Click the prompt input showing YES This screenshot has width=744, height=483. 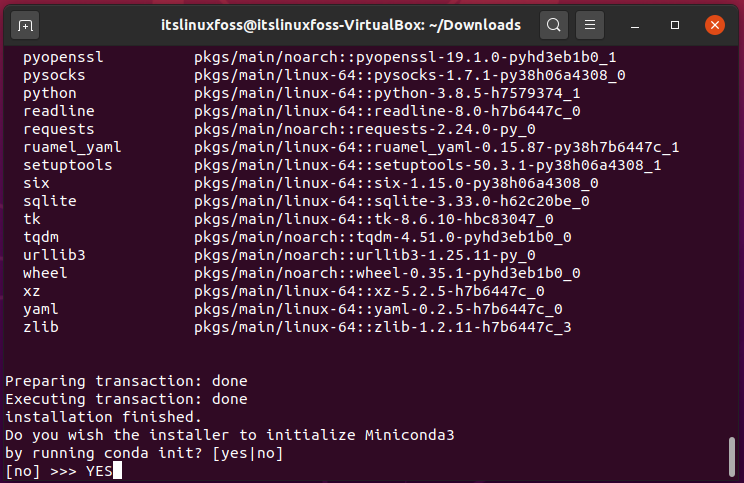(99, 472)
